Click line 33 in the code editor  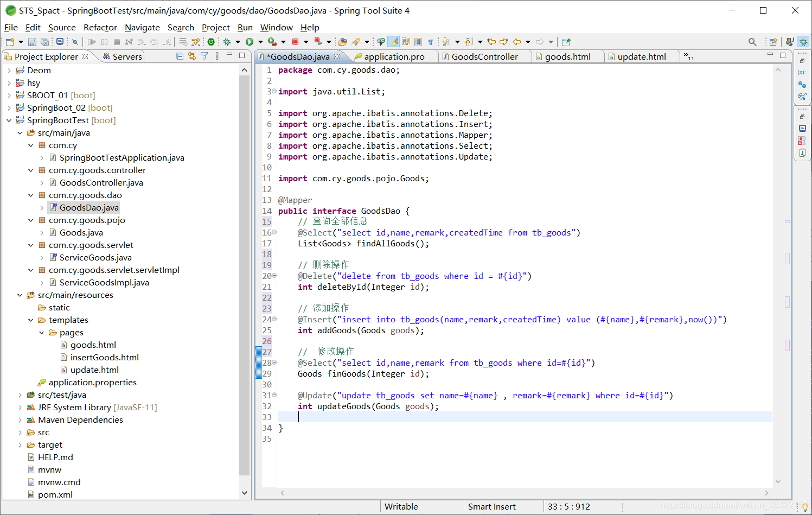tap(525, 417)
